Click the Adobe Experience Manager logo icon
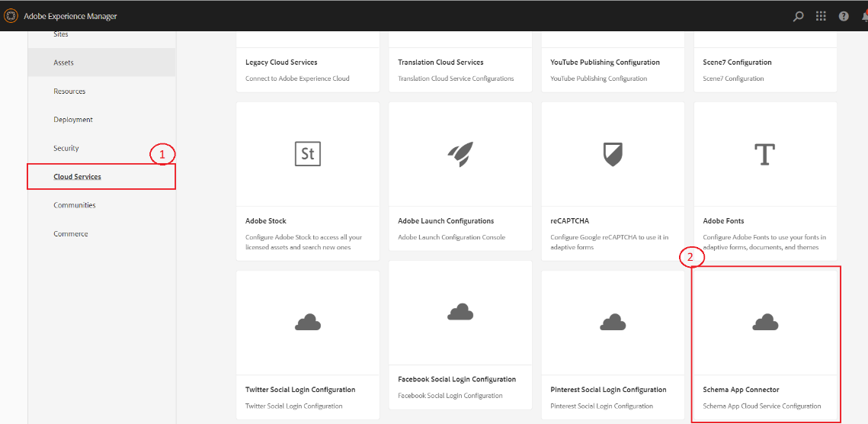 11,16
